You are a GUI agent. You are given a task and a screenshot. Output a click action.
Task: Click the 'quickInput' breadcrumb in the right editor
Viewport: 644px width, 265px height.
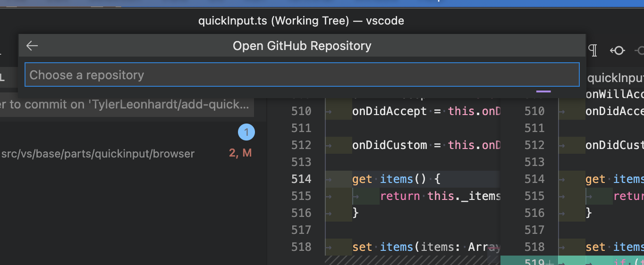click(615, 78)
